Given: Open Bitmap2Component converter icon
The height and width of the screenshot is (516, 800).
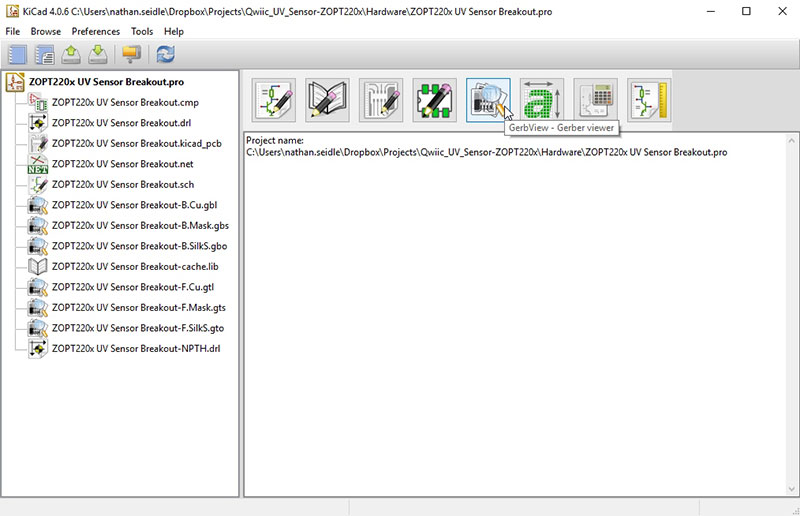Looking at the screenshot, I should [541, 100].
